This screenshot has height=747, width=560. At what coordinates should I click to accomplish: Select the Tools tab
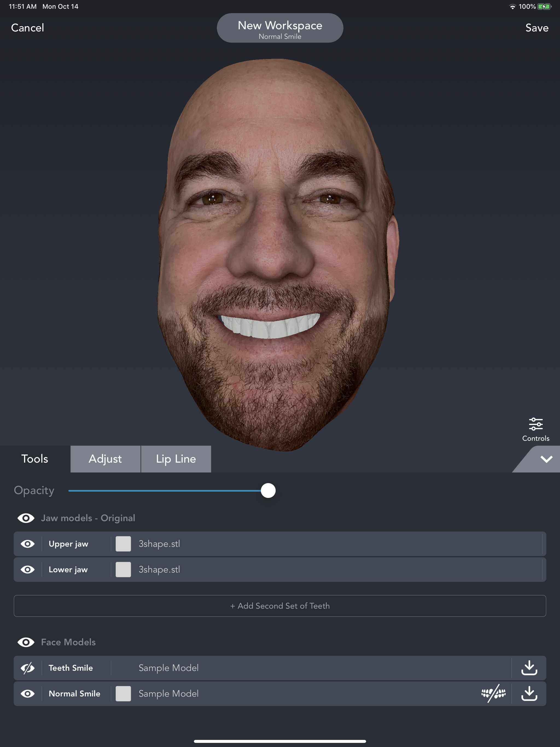pos(35,459)
